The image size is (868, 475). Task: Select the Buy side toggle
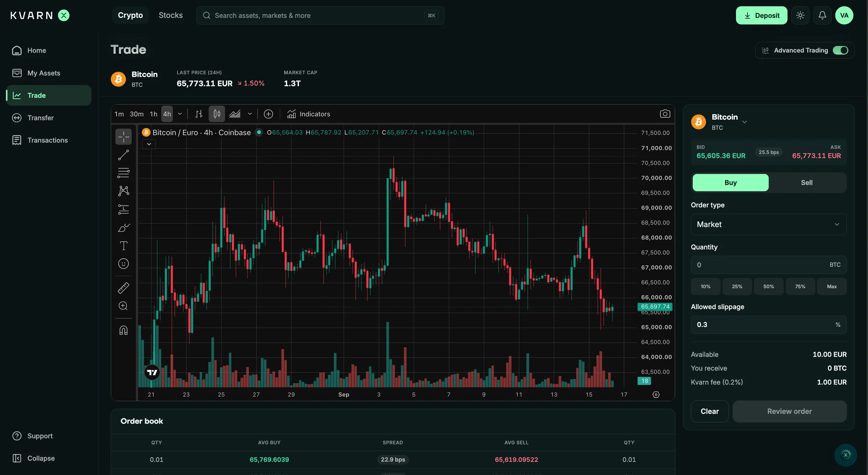pyautogui.click(x=731, y=182)
